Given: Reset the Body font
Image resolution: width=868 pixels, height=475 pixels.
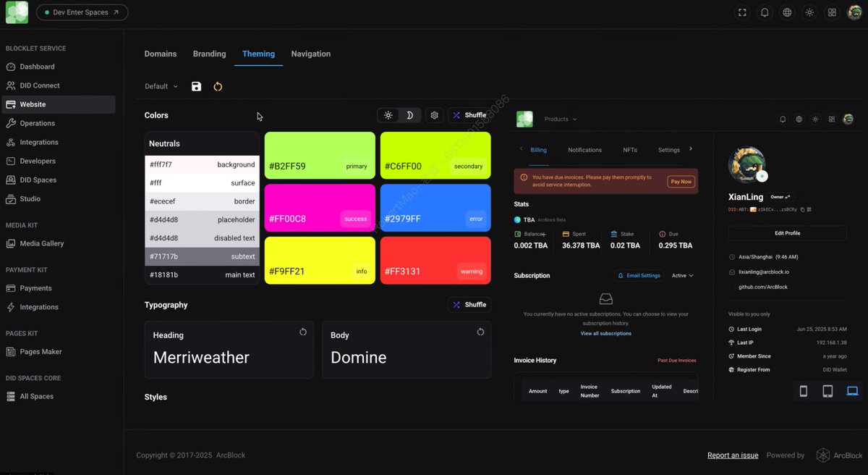Looking at the screenshot, I should point(480,332).
